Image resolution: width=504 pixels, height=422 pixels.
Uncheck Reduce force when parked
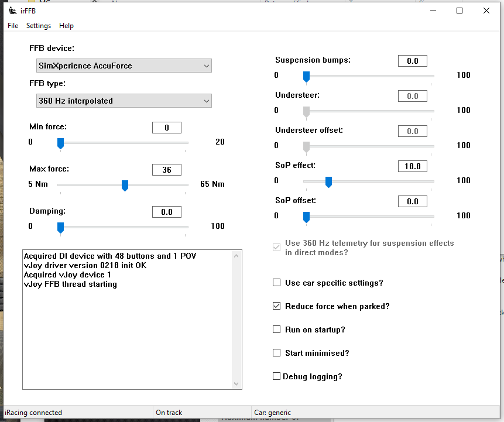click(x=277, y=306)
